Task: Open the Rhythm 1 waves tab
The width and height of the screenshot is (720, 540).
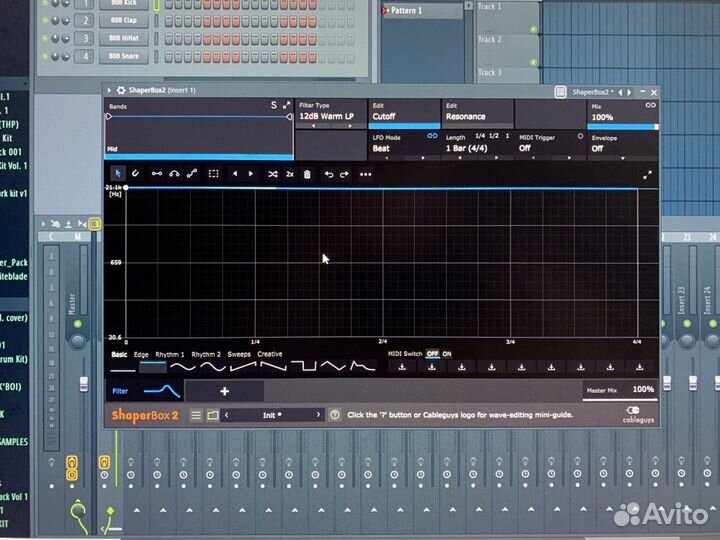Action: (169, 354)
